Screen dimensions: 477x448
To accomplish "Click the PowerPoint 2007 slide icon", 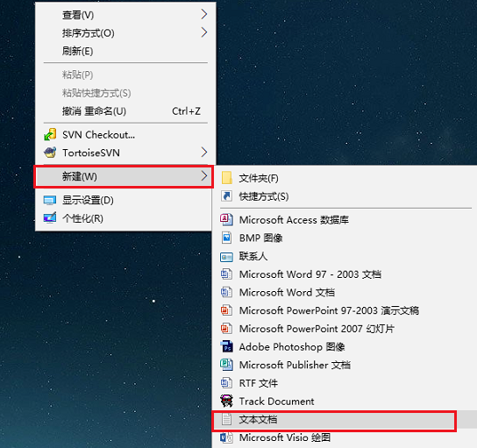I will coord(226,329).
